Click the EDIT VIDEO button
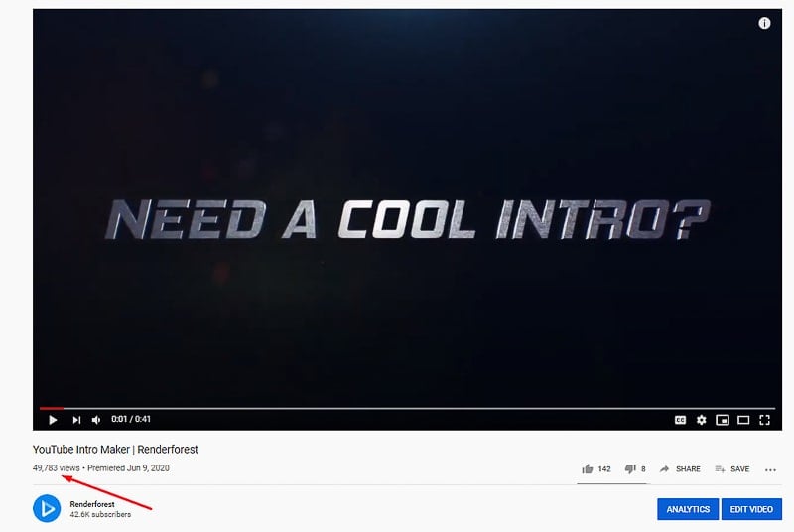794x532 pixels. coord(751,509)
